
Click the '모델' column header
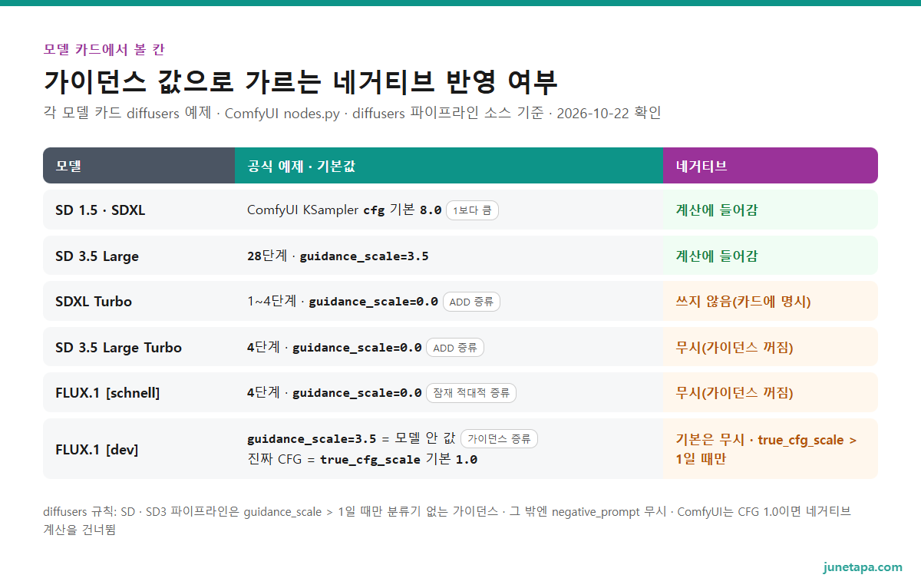click(139, 166)
